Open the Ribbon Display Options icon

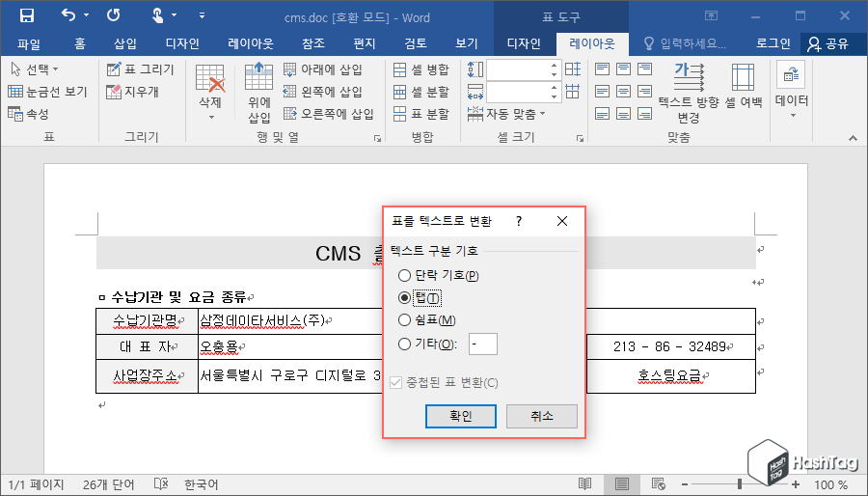[712, 15]
